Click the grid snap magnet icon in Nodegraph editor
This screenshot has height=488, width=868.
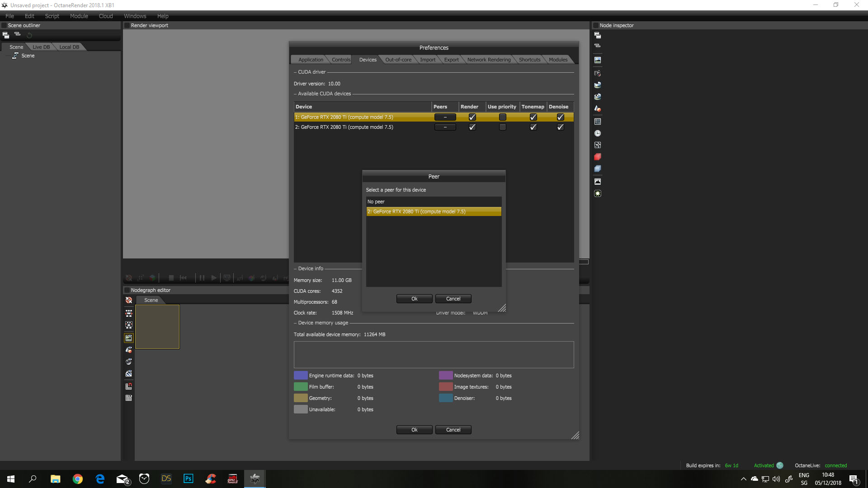pyautogui.click(x=129, y=386)
